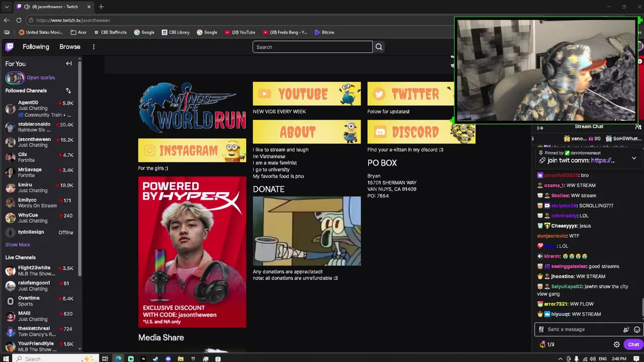Open Clix Fortnite channel

[39, 157]
